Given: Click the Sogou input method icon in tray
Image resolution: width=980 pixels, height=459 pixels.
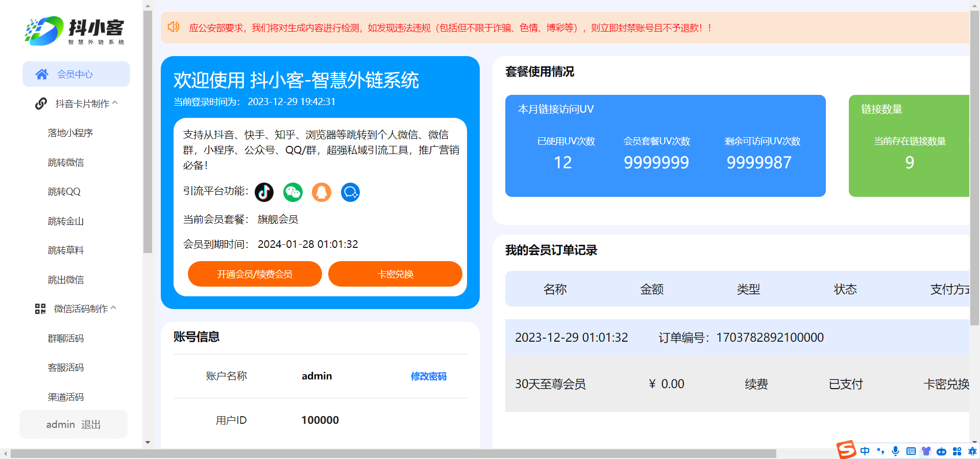Looking at the screenshot, I should 846,451.
